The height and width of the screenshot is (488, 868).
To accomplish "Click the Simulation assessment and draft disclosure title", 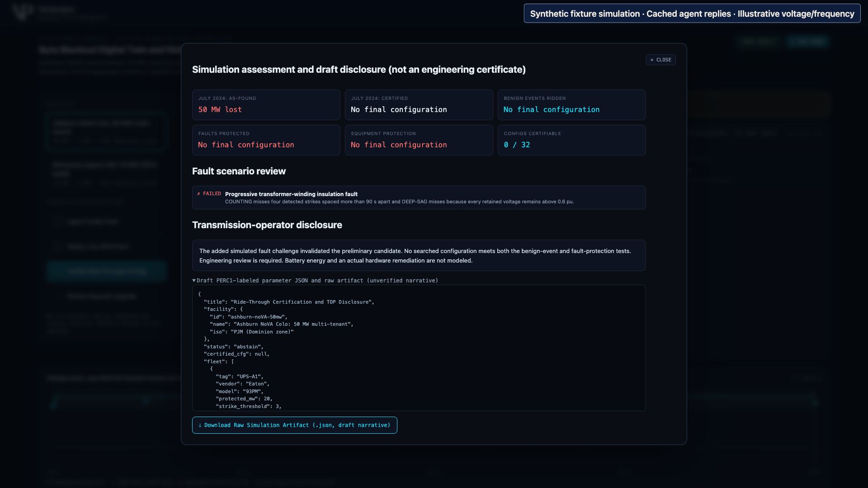I will (x=359, y=70).
